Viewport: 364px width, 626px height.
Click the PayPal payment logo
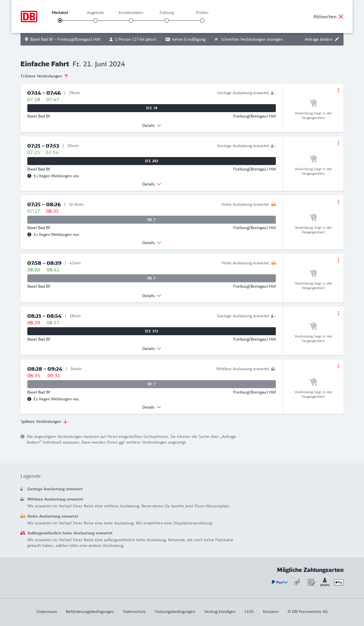tap(280, 582)
